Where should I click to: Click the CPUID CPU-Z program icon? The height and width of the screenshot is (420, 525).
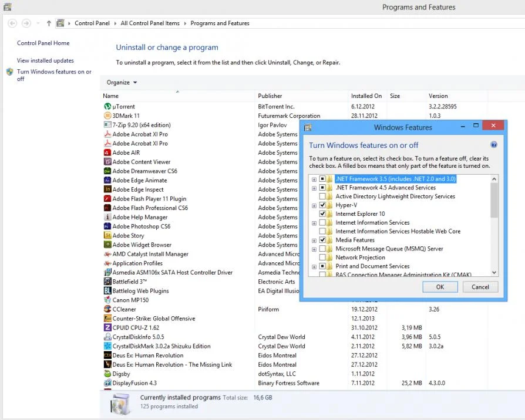pyautogui.click(x=107, y=328)
